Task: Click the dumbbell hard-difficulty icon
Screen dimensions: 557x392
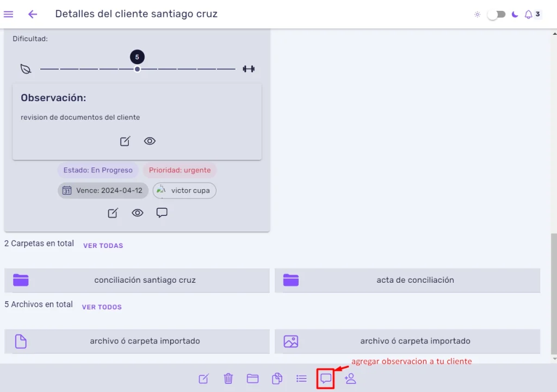Action: pyautogui.click(x=249, y=69)
